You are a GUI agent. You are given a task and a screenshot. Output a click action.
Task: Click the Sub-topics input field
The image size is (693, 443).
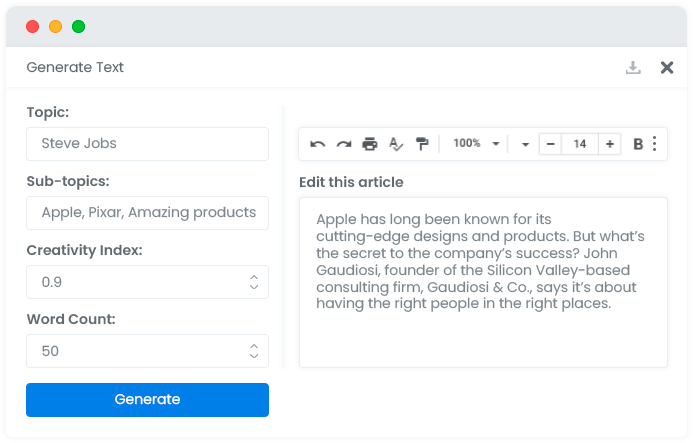pyautogui.click(x=147, y=213)
